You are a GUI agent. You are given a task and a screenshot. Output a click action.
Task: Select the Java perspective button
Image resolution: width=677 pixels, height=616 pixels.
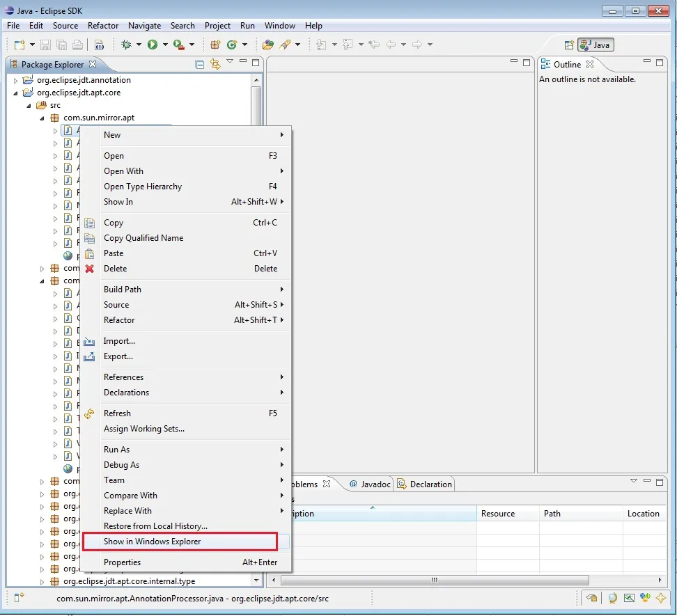coord(596,45)
